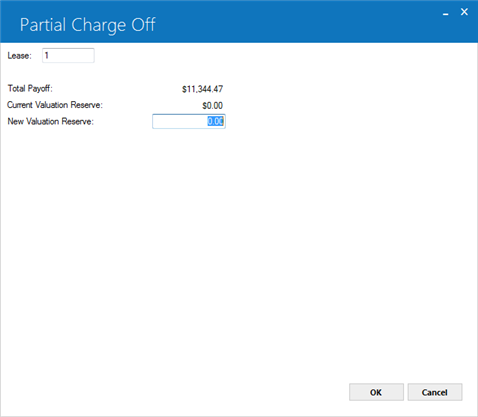Image resolution: width=478 pixels, height=417 pixels.
Task: Close the dialog using the X icon
Action: (x=464, y=12)
